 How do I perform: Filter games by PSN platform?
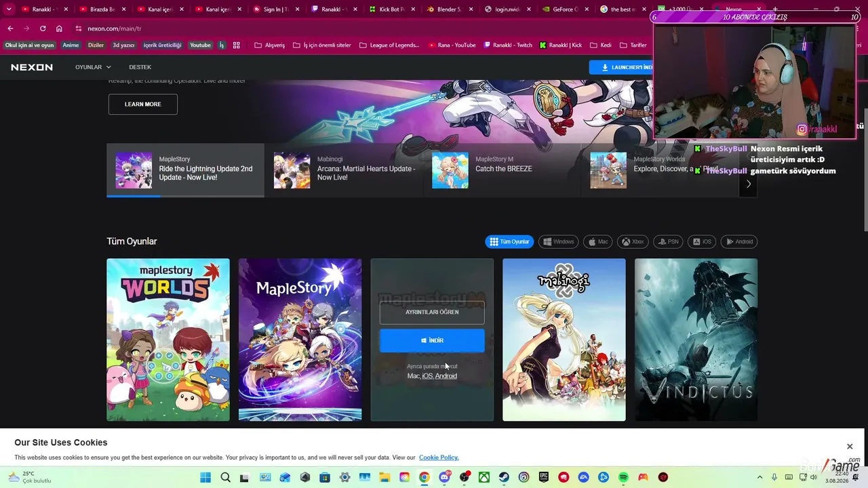668,241
